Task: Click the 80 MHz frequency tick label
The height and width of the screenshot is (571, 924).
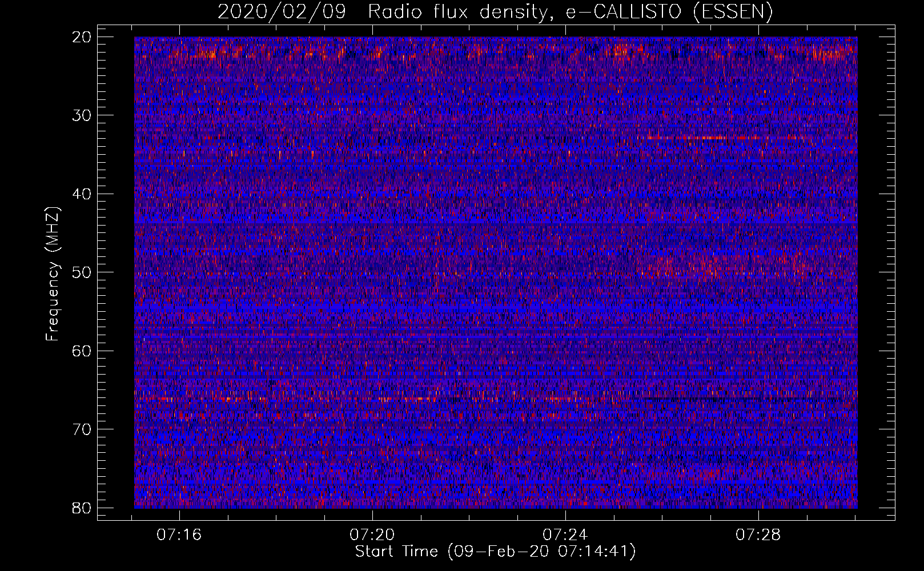Action: [x=82, y=508]
